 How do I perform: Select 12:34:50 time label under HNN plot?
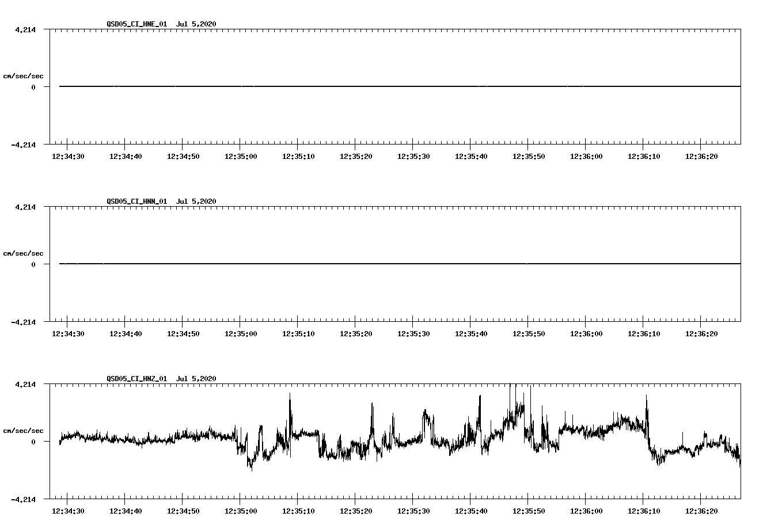point(183,334)
